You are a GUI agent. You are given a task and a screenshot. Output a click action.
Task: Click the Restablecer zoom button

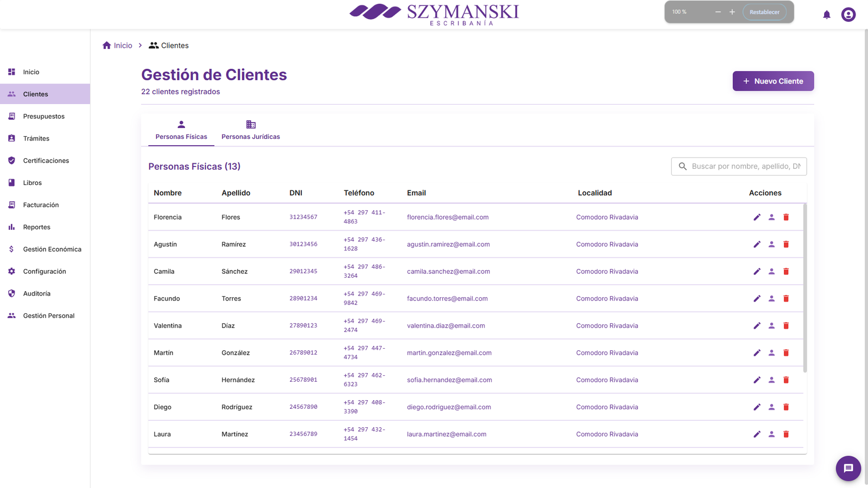pyautogui.click(x=764, y=12)
